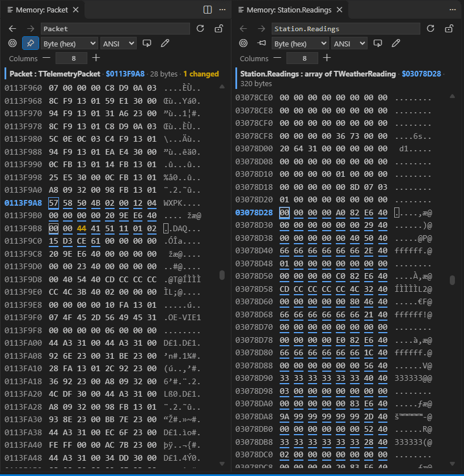Select byte CD in row 03078D58
The image size is (464, 476).
[x=284, y=290]
